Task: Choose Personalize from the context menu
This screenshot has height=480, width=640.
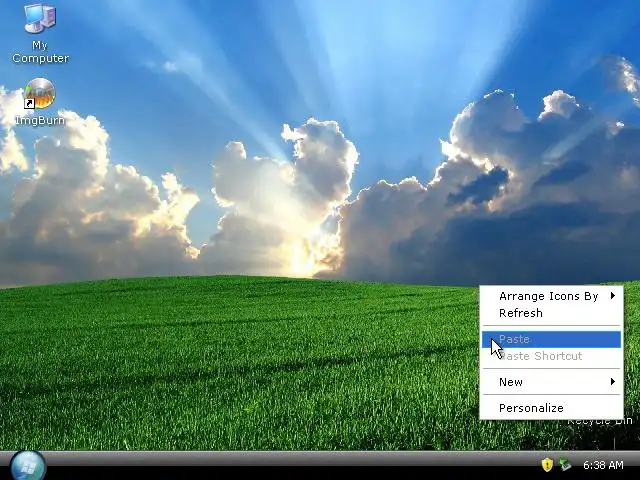Action: pos(551,408)
